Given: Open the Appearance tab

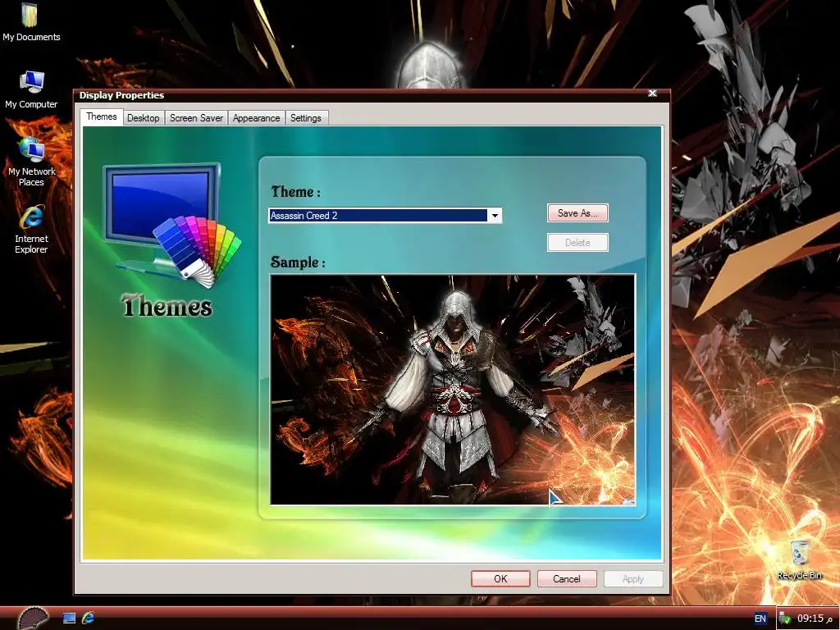Looking at the screenshot, I should tap(256, 118).
